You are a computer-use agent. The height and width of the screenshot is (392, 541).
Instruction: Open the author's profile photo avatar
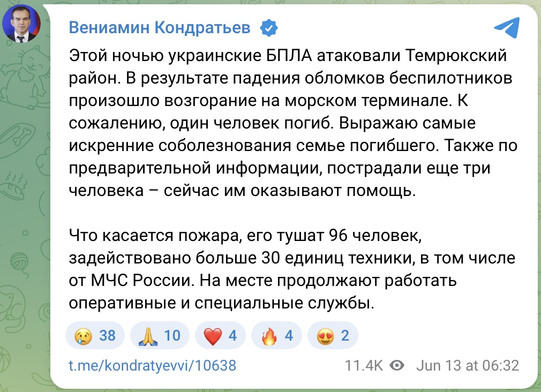21,24
